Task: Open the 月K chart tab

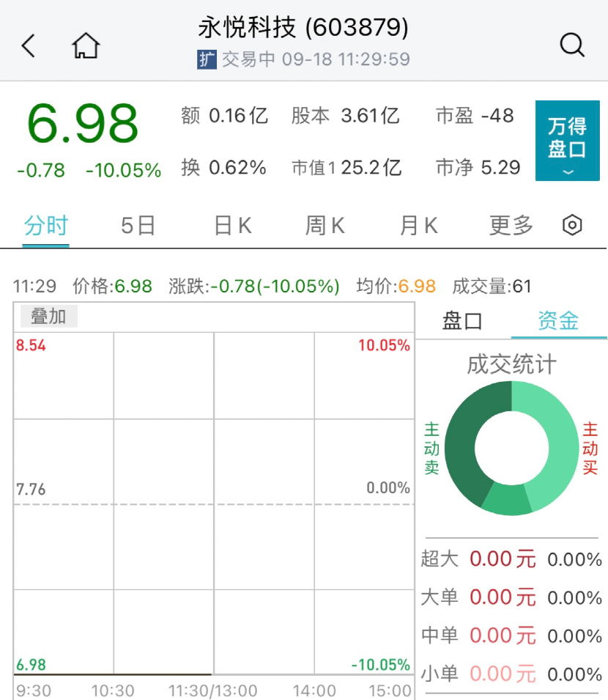Action: [x=418, y=226]
